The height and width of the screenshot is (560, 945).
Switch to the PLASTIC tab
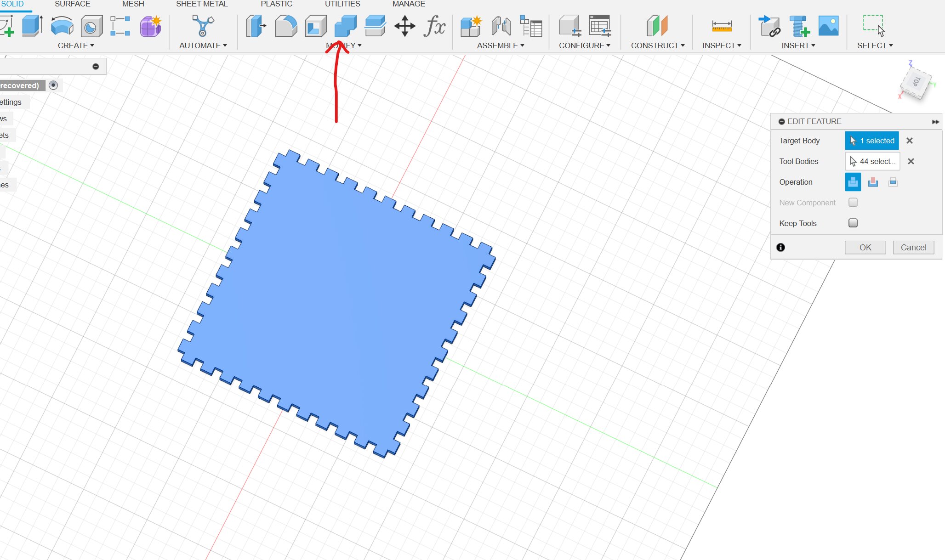click(277, 4)
